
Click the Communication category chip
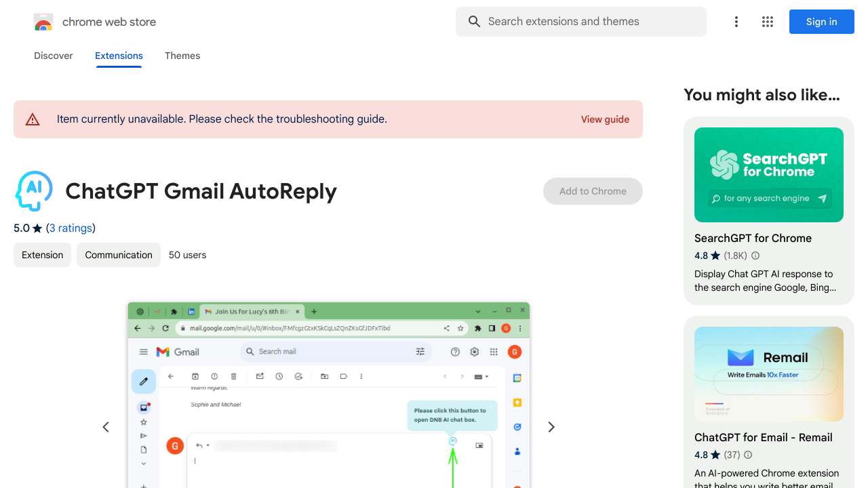point(119,255)
